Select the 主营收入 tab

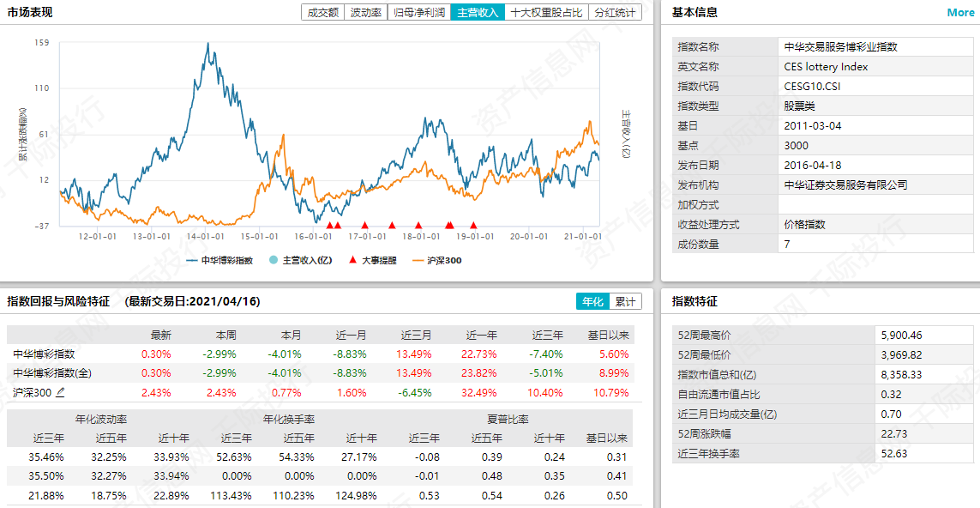tap(478, 13)
